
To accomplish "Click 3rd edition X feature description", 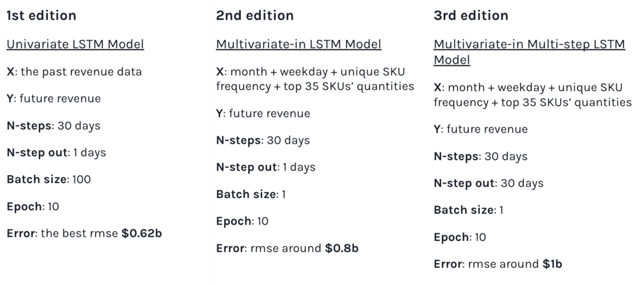I will coord(532,95).
